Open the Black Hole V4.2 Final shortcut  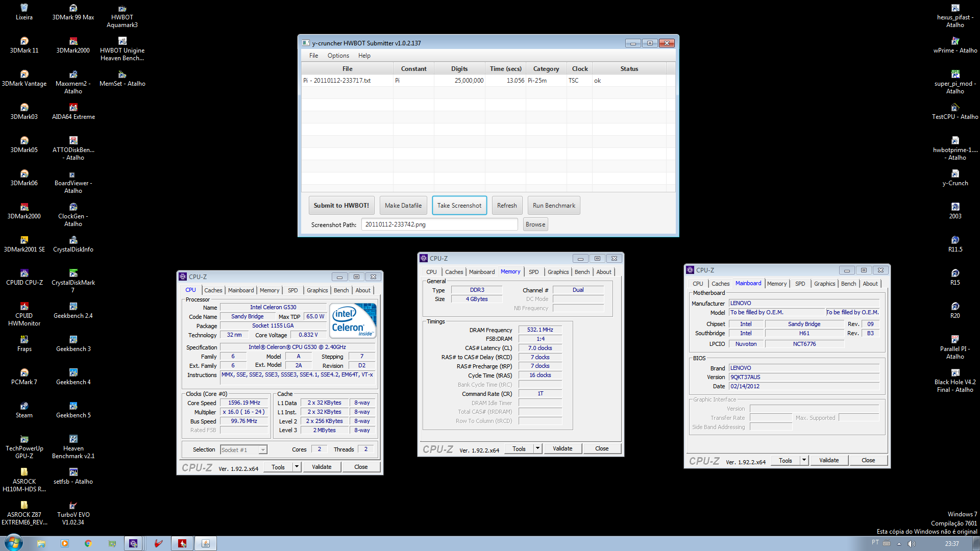pos(955,381)
